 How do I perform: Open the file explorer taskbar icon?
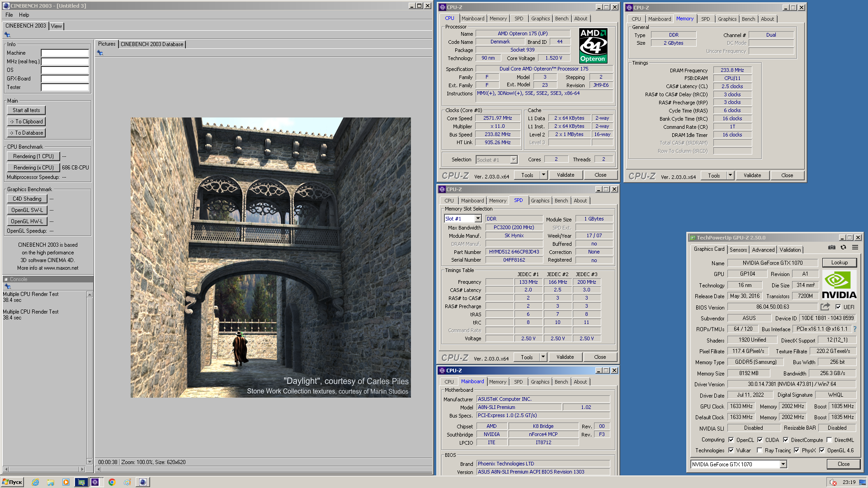tap(51, 482)
